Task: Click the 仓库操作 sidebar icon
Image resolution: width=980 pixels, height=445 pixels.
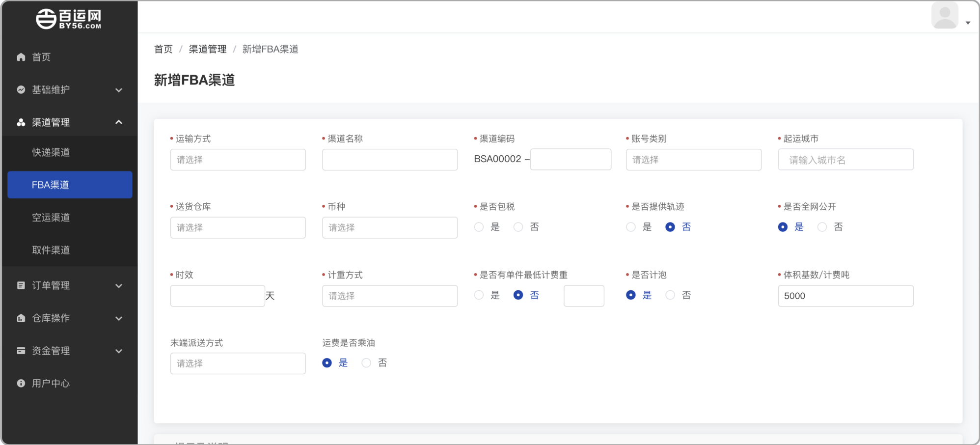Action: pyautogui.click(x=21, y=318)
